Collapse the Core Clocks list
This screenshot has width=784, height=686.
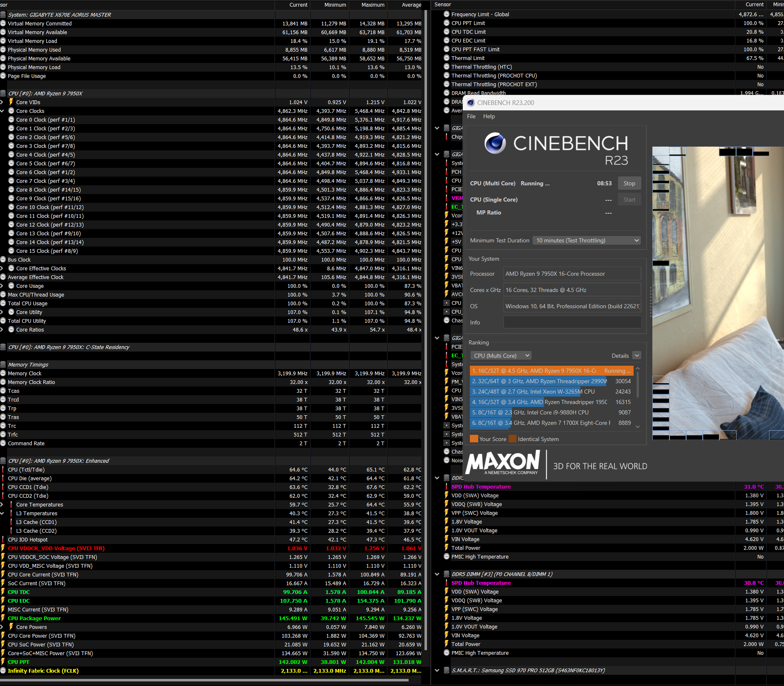pyautogui.click(x=2, y=111)
